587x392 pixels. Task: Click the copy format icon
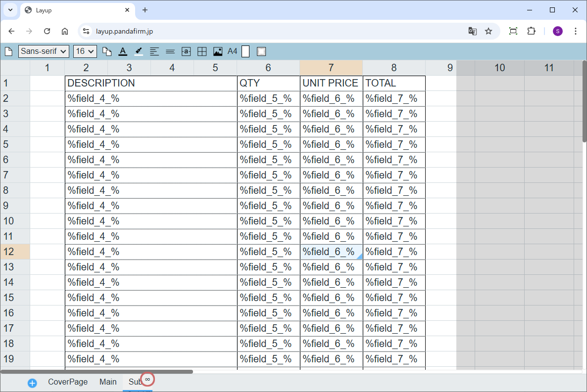tap(107, 51)
